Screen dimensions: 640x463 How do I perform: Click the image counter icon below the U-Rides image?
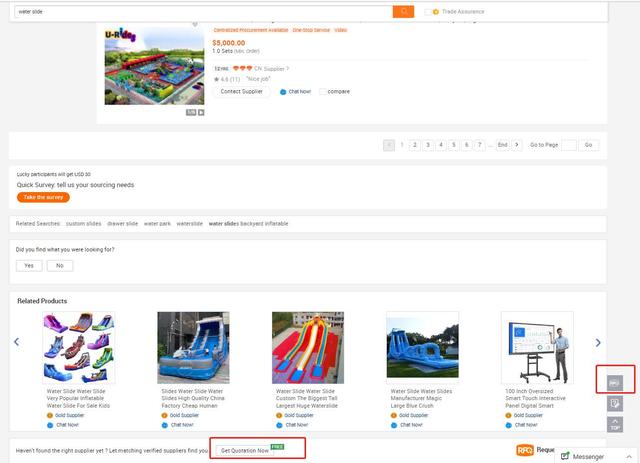[x=191, y=112]
